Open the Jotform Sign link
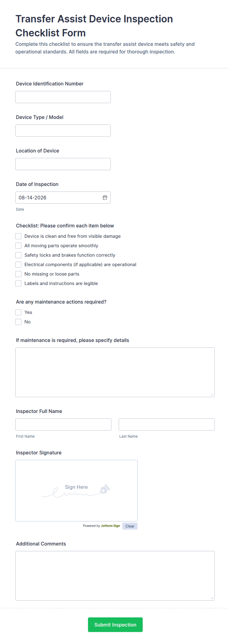Viewport: 228px width, 644px height. pyautogui.click(x=110, y=526)
